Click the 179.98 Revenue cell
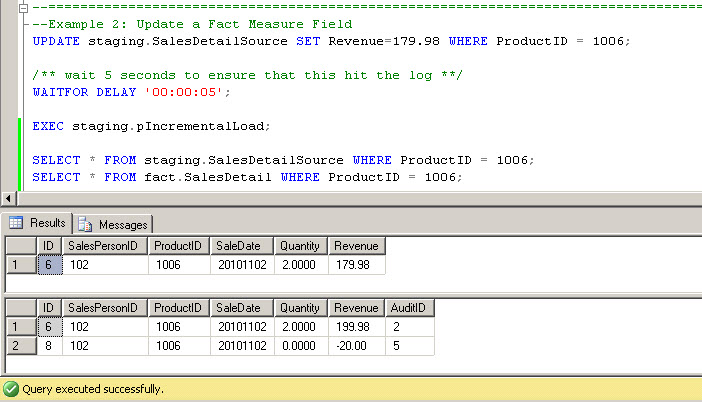This screenshot has width=702, height=402. (x=357, y=265)
